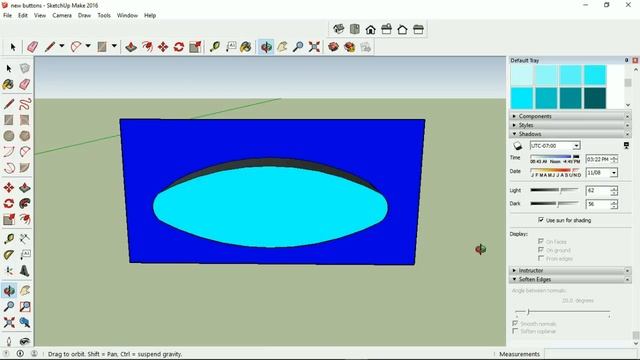
Task: Open the View menu
Action: click(x=40, y=16)
